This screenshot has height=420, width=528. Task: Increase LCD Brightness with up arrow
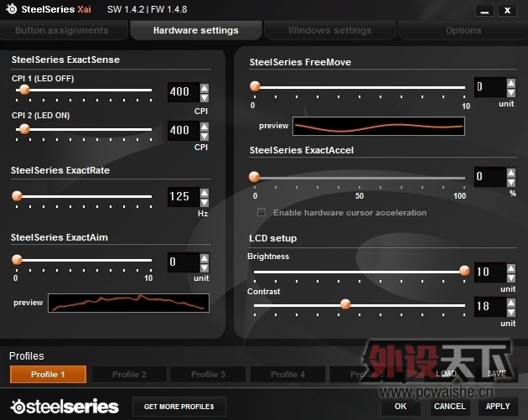tap(511, 268)
